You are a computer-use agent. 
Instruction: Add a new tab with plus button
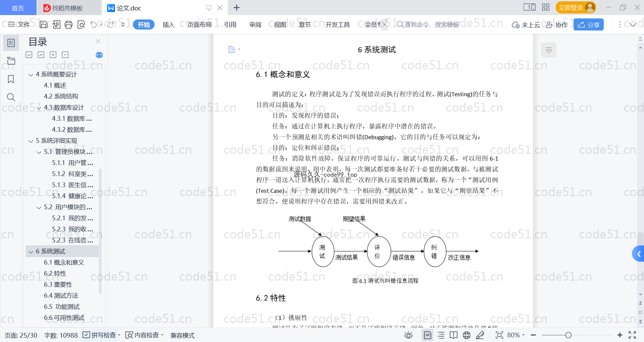coord(236,7)
